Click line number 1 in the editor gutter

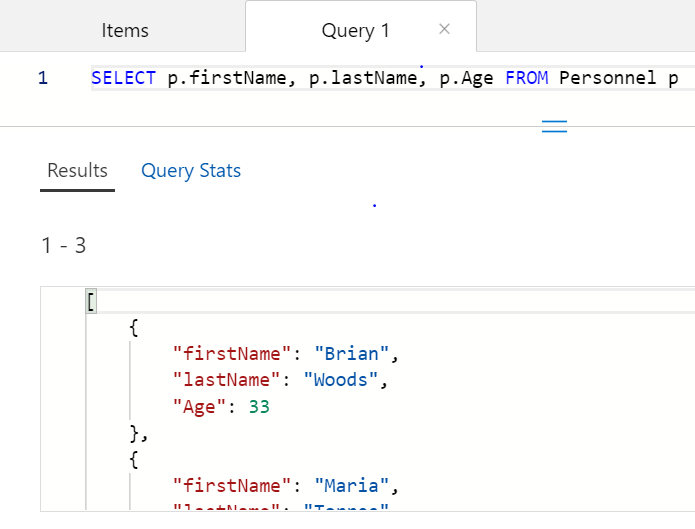pyautogui.click(x=43, y=78)
